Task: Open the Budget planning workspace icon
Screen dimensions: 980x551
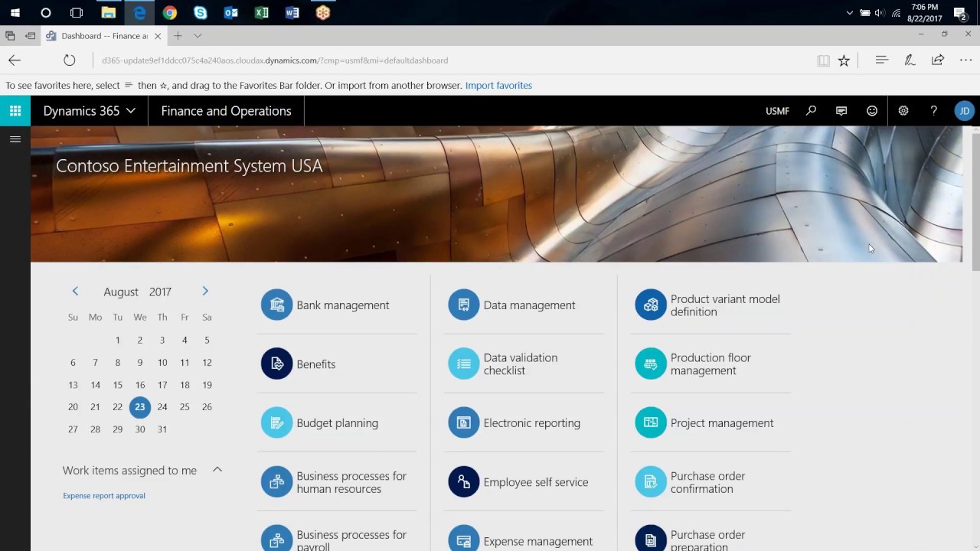Action: (x=276, y=422)
